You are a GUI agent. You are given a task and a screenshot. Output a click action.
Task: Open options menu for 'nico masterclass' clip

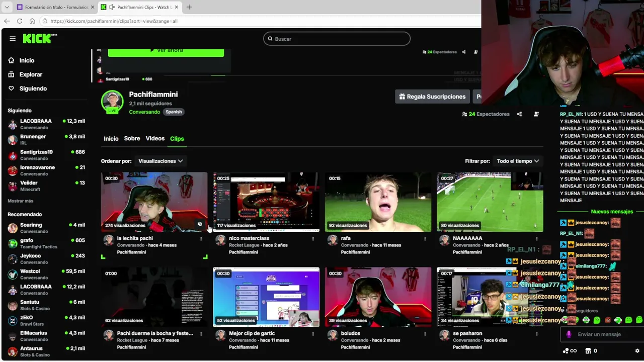[313, 239]
